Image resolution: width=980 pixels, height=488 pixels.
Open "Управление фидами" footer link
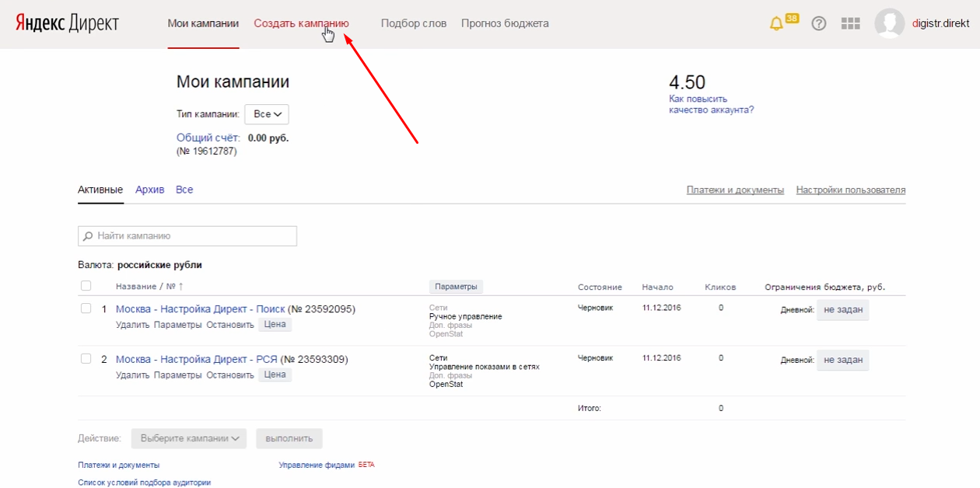point(317,465)
